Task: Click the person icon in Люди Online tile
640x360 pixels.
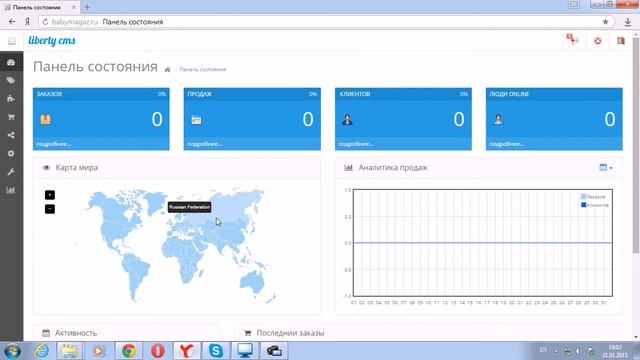Action: 498,120
